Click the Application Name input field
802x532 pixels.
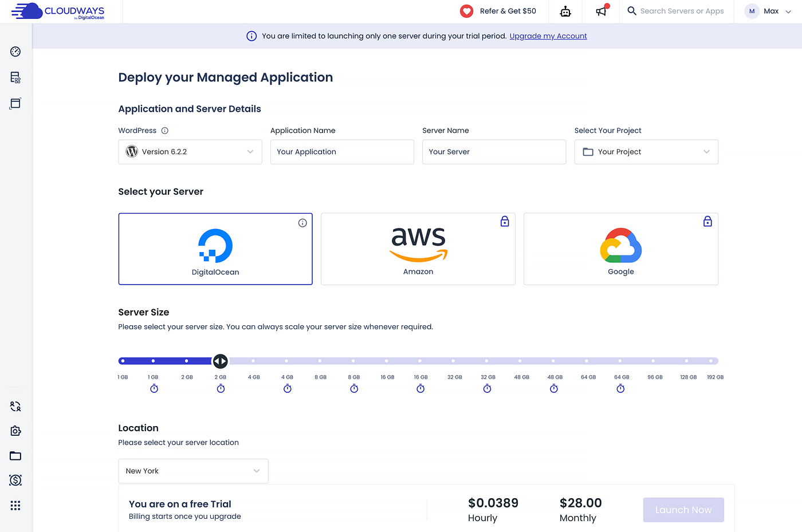click(x=342, y=152)
